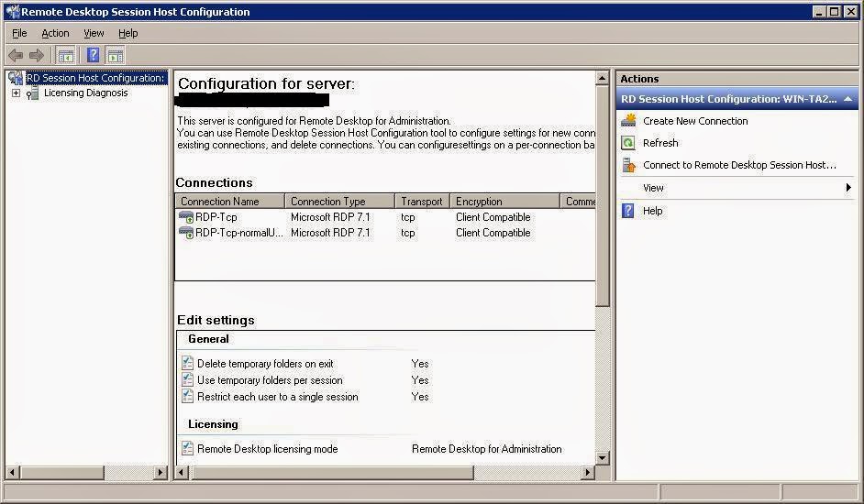The width and height of the screenshot is (864, 504).
Task: Click the RDP-Tcp-normalU connection icon
Action: click(x=186, y=233)
